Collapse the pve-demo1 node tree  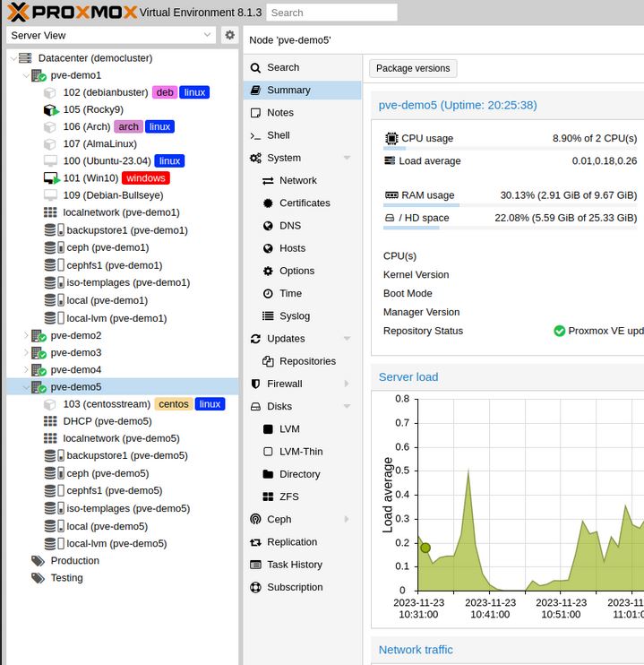pyautogui.click(x=25, y=76)
